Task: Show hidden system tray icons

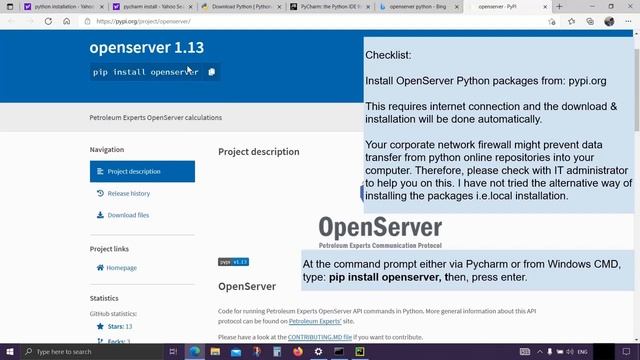Action: click(540, 351)
